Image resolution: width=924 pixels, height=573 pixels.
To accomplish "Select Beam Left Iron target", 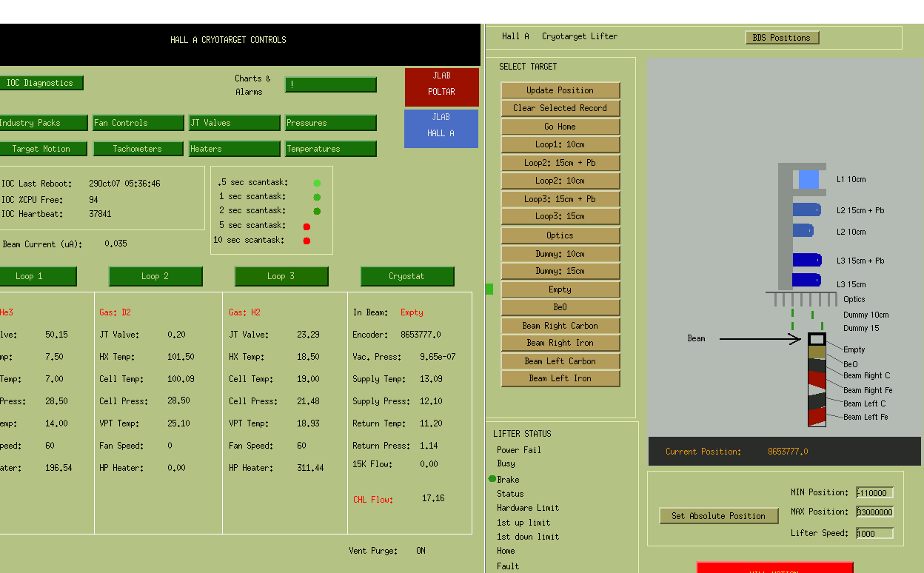I will point(560,378).
